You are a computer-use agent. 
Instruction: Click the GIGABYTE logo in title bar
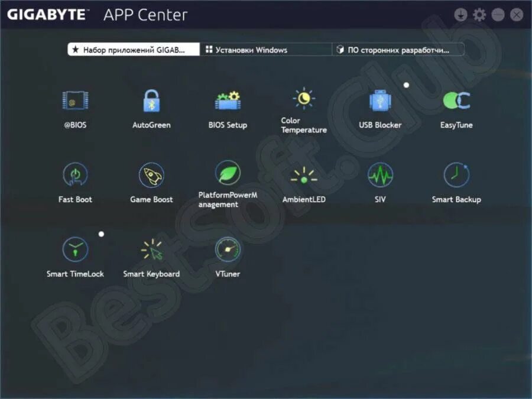(47, 15)
